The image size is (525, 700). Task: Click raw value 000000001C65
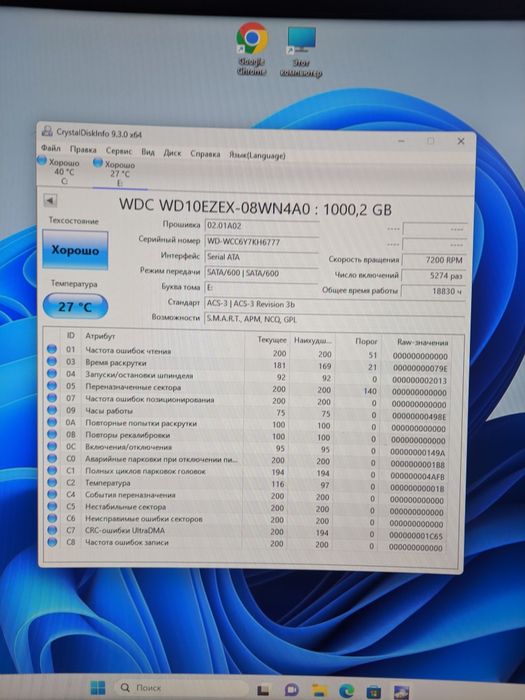416,535
